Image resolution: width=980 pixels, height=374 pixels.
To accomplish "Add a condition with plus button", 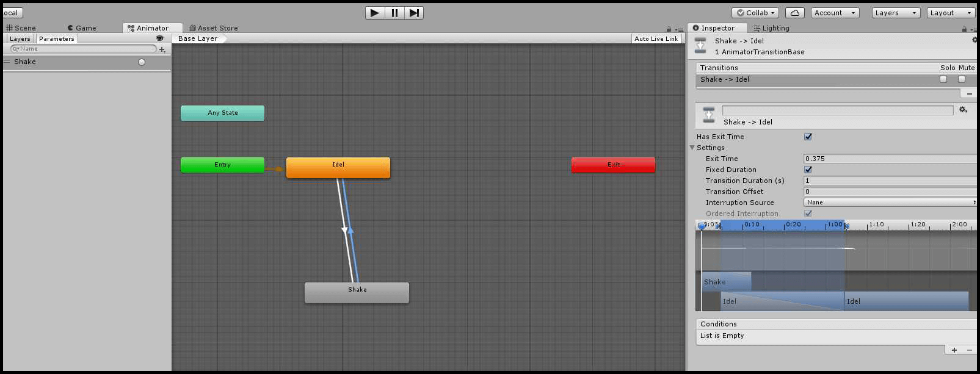I will [x=954, y=350].
